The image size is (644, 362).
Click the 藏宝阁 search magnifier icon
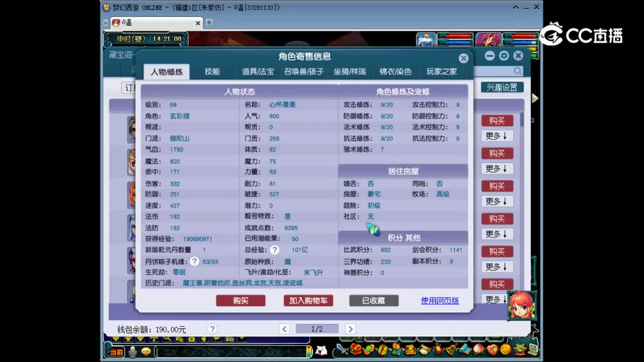pos(518,71)
